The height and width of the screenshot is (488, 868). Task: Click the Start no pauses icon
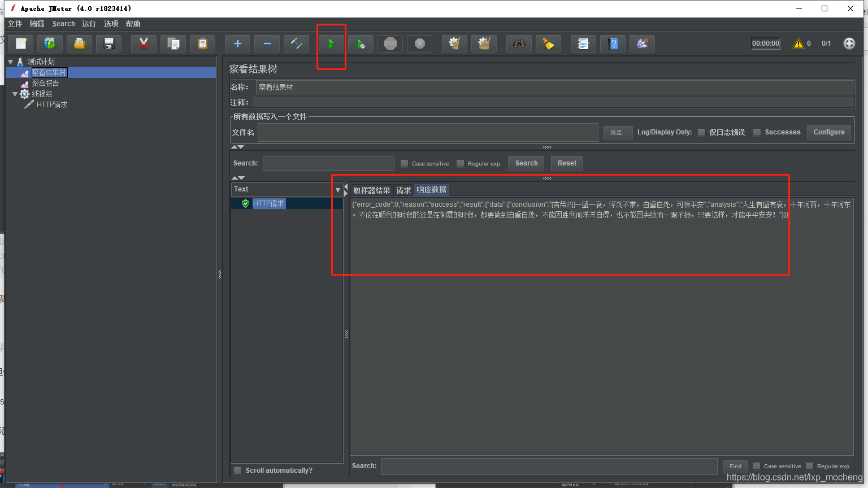(x=361, y=43)
